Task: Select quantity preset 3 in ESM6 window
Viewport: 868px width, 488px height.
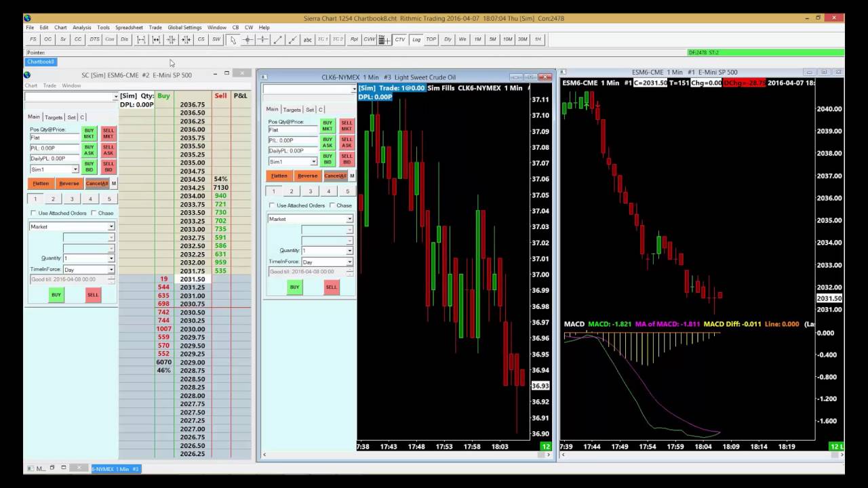Action: click(72, 199)
